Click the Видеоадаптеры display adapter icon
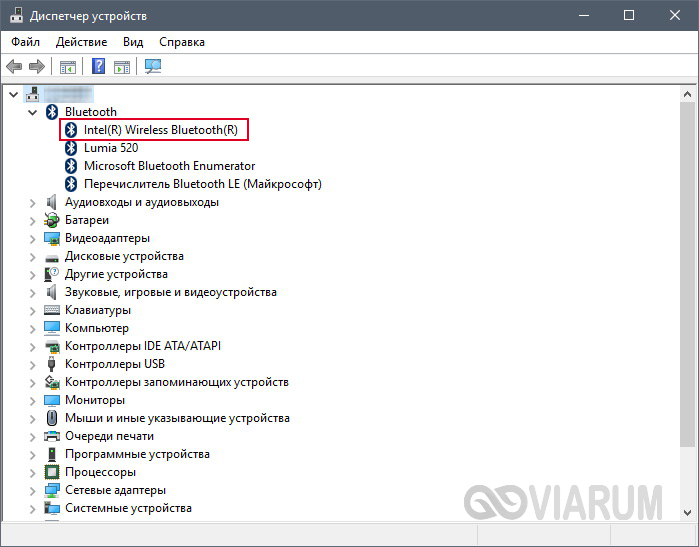 [x=52, y=238]
